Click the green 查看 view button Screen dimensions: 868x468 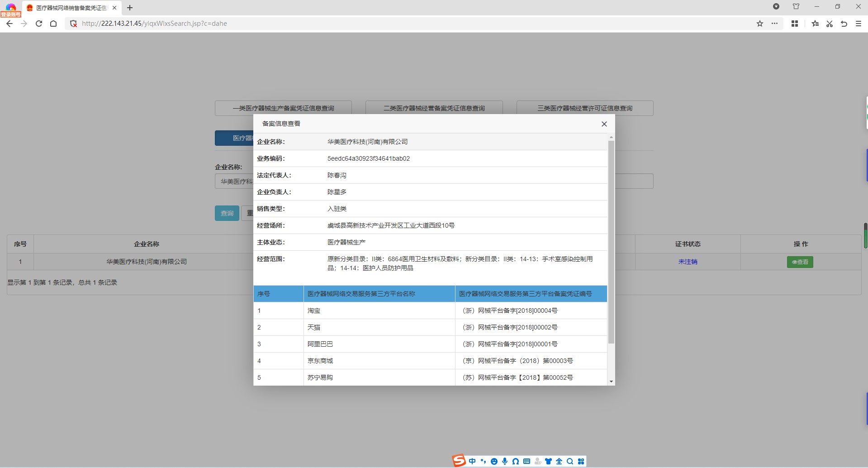[800, 262]
